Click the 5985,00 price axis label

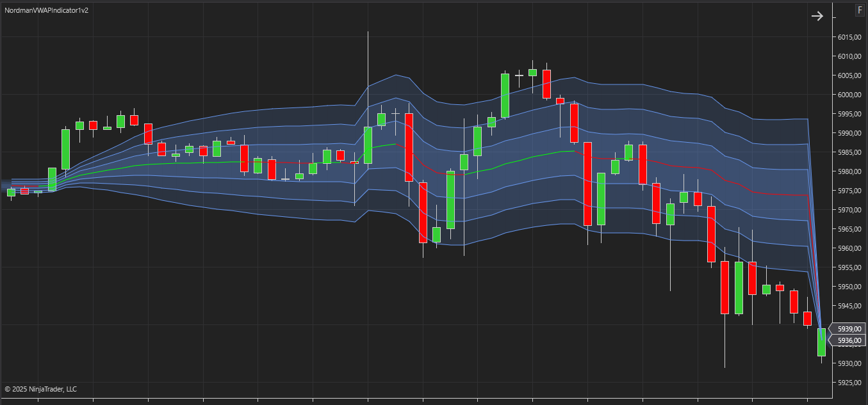pos(849,152)
